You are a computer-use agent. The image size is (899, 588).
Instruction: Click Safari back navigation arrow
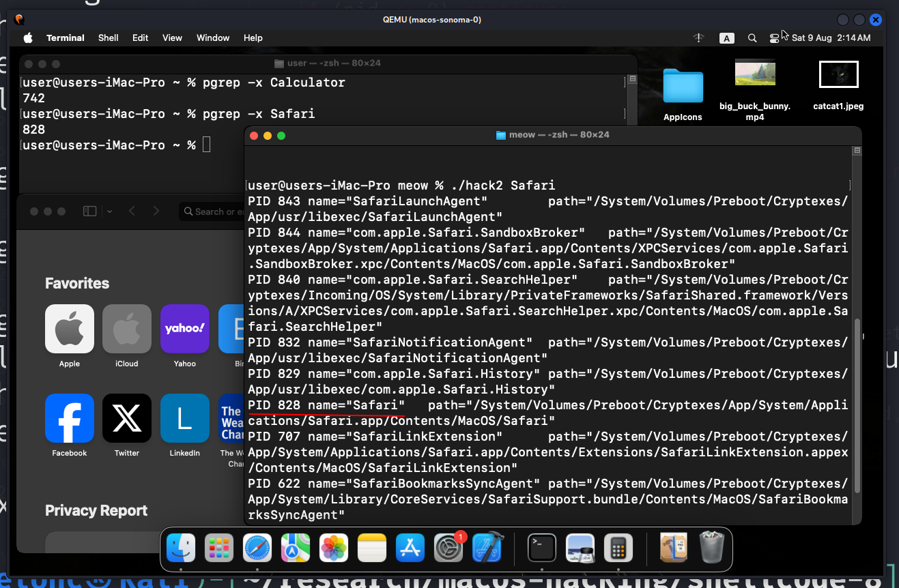coord(132,211)
